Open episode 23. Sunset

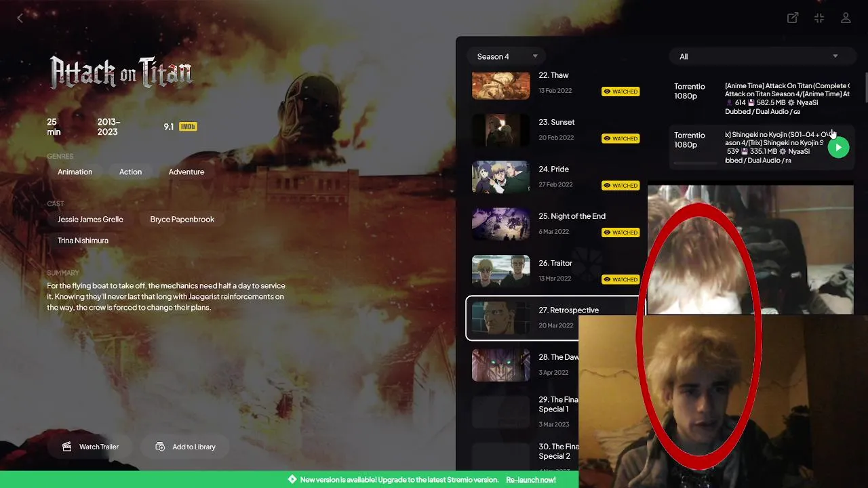[x=555, y=130]
